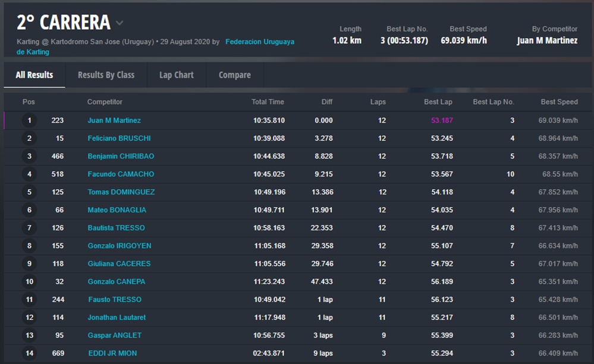Open Giuliana CACERES competitor link

[x=119, y=263]
